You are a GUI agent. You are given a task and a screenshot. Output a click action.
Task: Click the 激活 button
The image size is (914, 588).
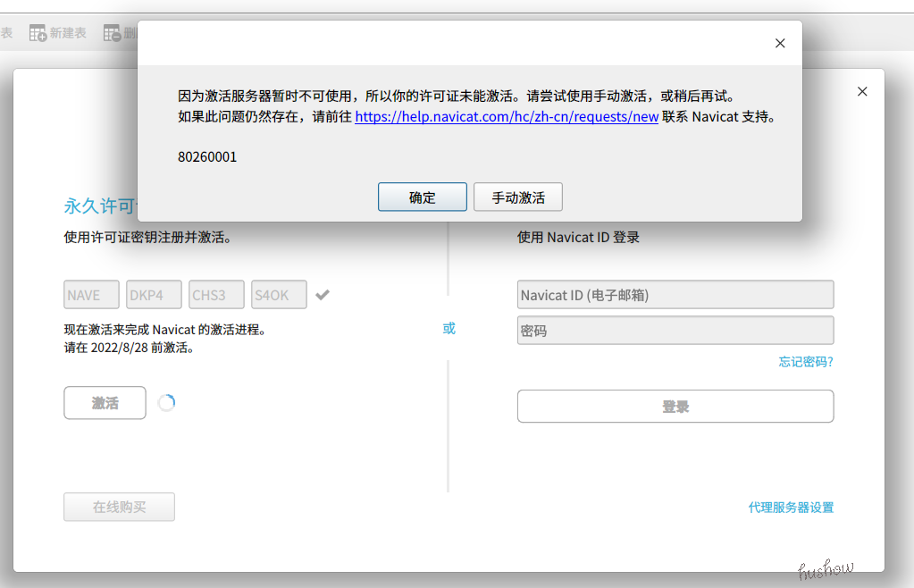(105, 403)
